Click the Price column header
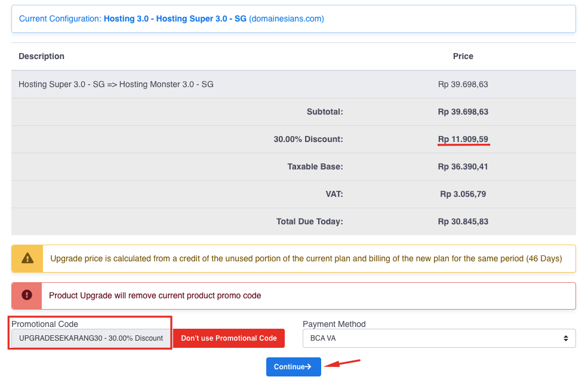This screenshot has height=386, width=588. pyautogui.click(x=463, y=56)
